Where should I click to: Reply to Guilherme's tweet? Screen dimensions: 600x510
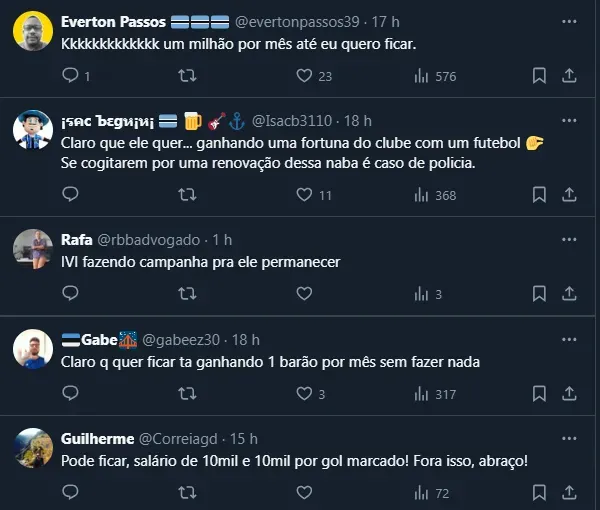(x=70, y=493)
